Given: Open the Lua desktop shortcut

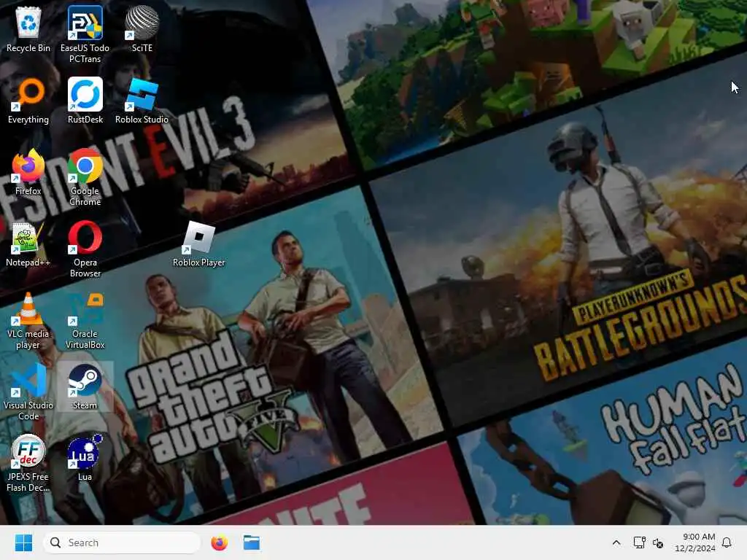Looking at the screenshot, I should coord(85,458).
